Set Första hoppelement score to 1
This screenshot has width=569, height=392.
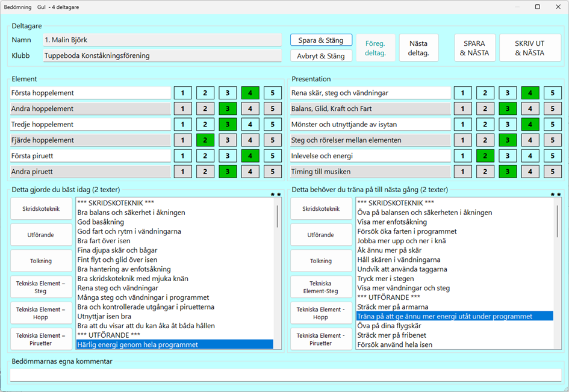click(182, 93)
